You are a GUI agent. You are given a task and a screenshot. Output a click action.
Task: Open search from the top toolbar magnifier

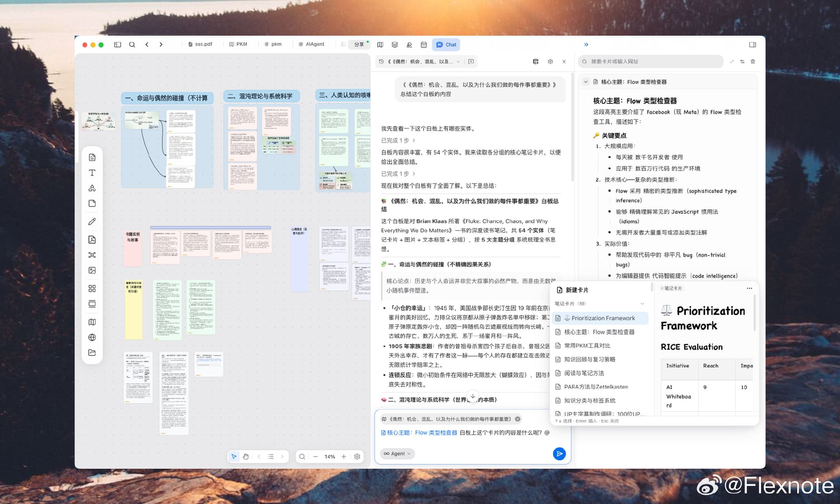click(132, 45)
